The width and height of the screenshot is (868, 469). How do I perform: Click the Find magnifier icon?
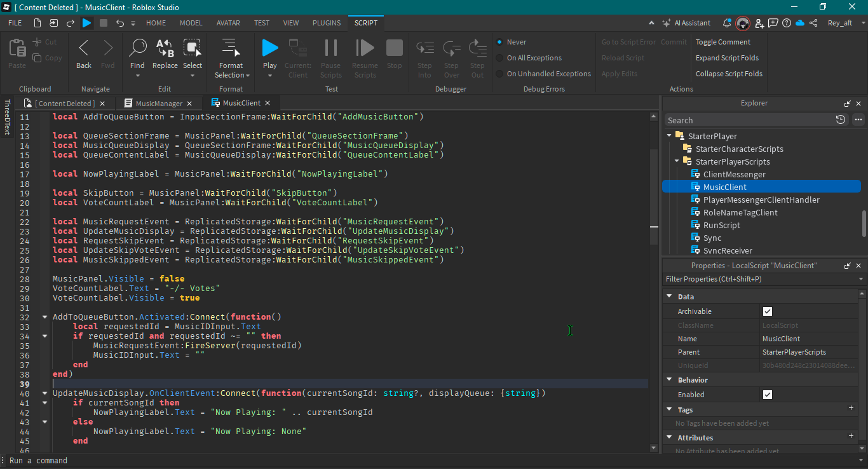pyautogui.click(x=137, y=48)
